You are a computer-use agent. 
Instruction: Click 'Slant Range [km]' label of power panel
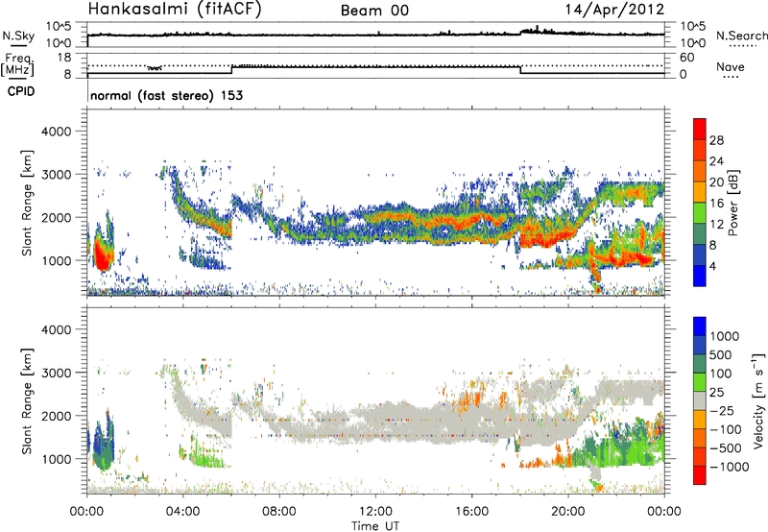tap(27, 203)
